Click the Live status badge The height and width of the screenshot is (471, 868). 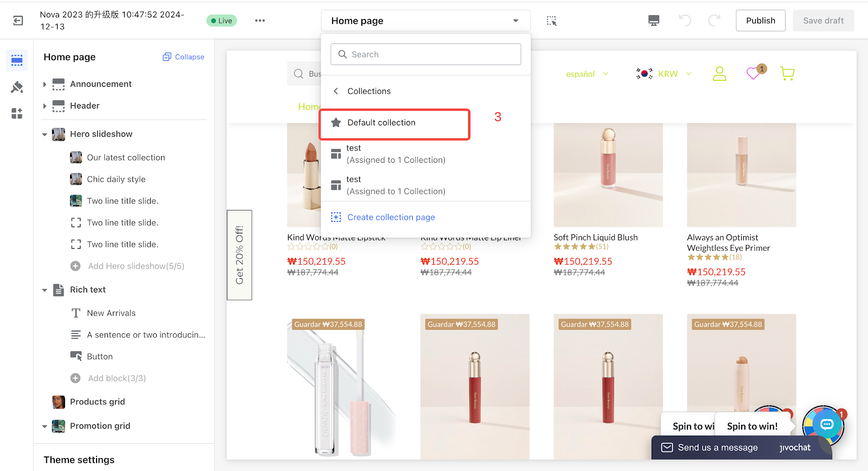coord(221,21)
